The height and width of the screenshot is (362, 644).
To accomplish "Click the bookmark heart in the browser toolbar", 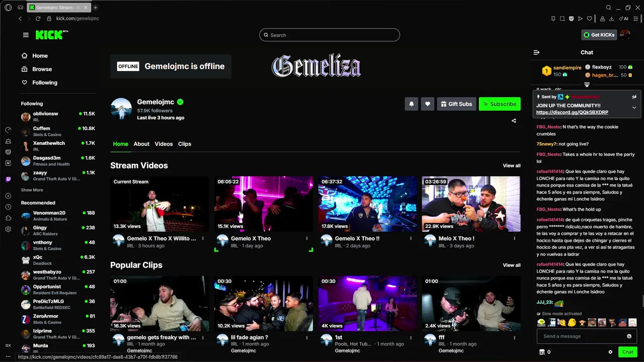I will 589,19.
